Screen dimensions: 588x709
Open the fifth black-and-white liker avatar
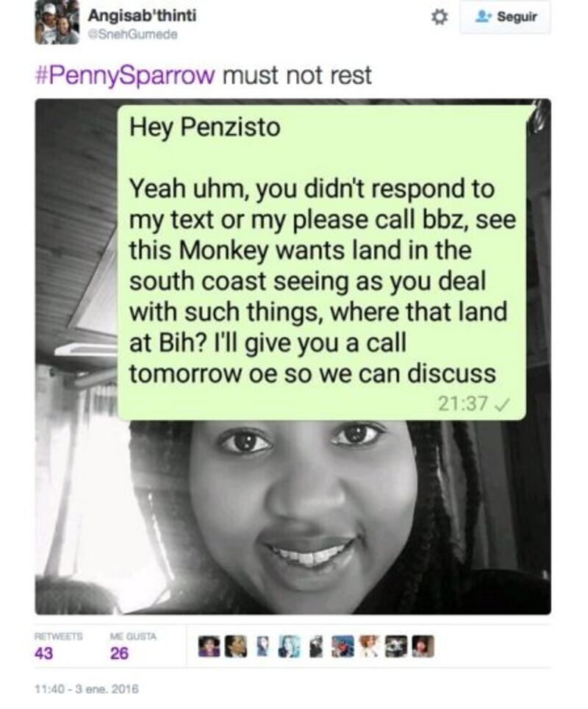click(x=317, y=646)
